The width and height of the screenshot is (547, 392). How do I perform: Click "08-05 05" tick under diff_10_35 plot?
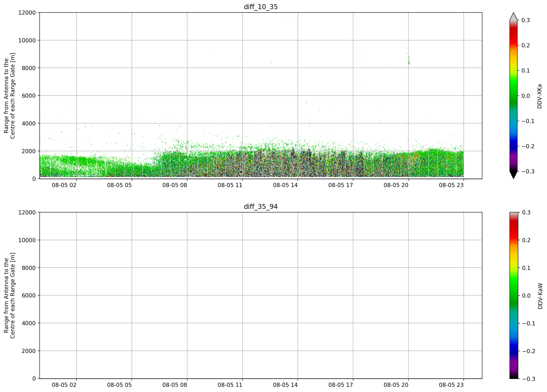pos(119,185)
